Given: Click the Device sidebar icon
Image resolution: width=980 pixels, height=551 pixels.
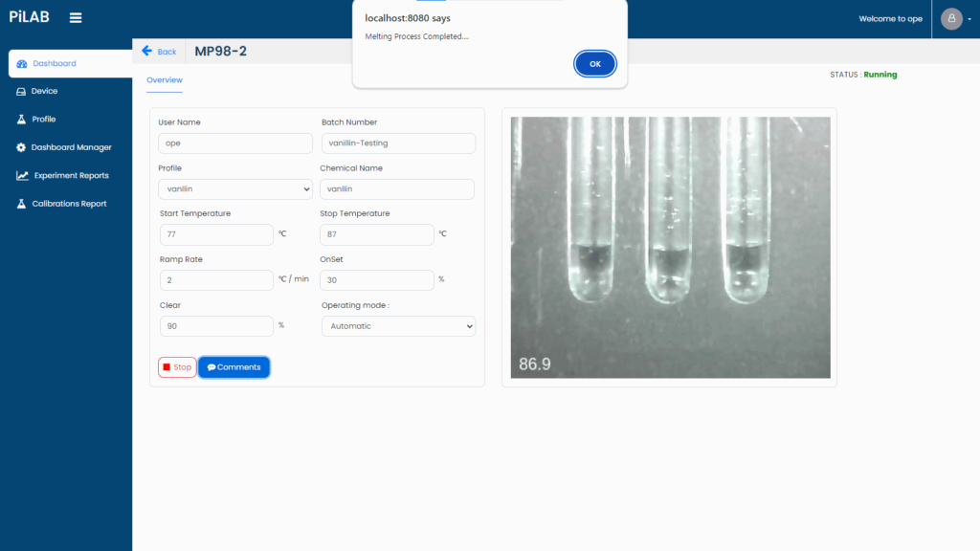Looking at the screenshot, I should tap(22, 92).
